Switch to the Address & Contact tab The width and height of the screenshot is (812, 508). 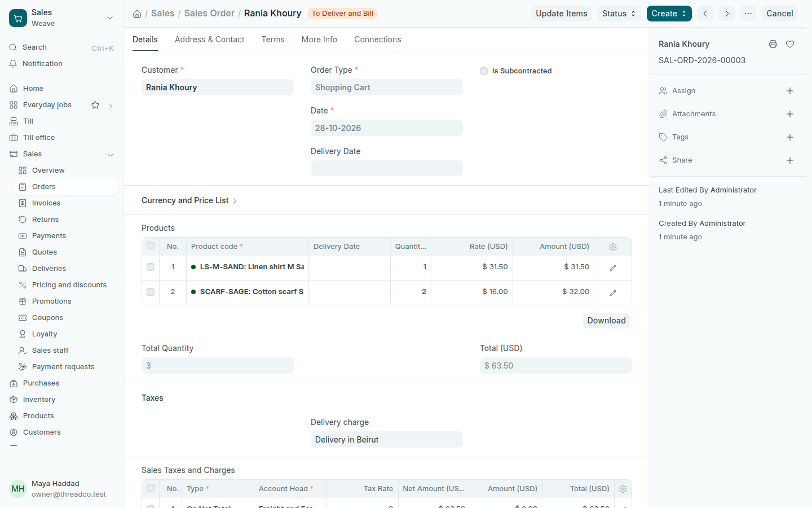click(210, 40)
